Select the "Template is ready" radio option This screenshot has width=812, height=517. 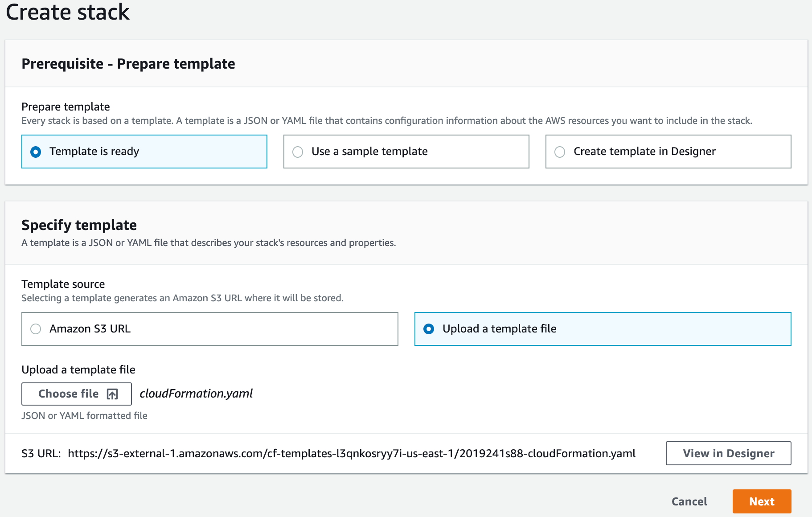coord(36,152)
